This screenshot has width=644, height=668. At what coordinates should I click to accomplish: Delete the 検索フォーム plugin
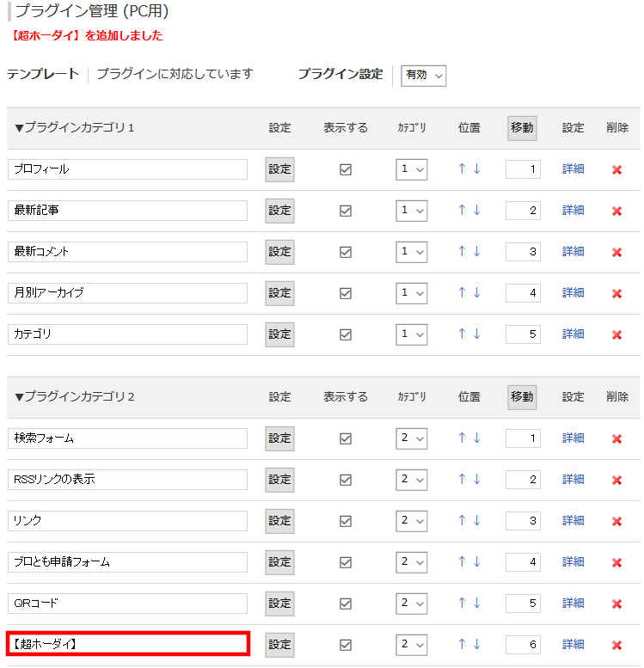coord(616,439)
